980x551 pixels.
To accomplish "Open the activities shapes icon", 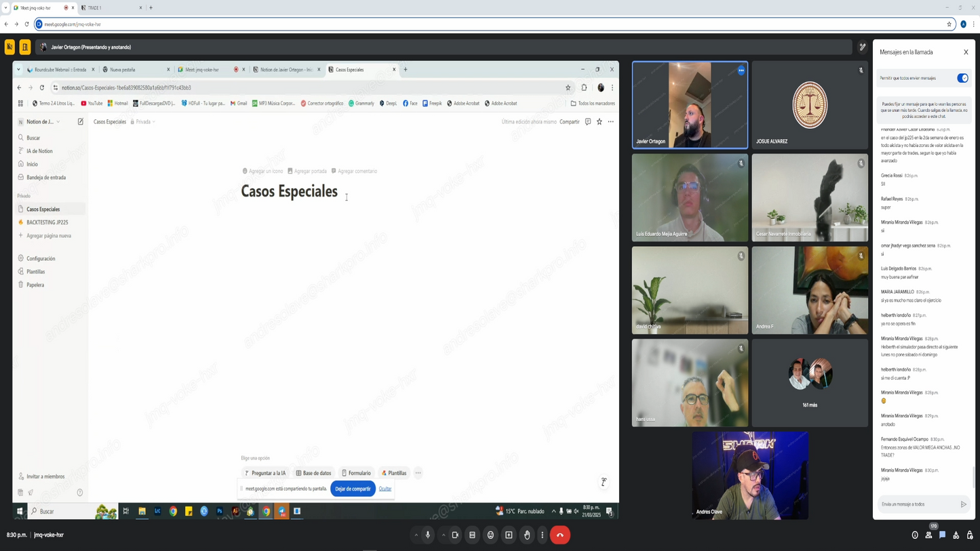I will point(956,535).
